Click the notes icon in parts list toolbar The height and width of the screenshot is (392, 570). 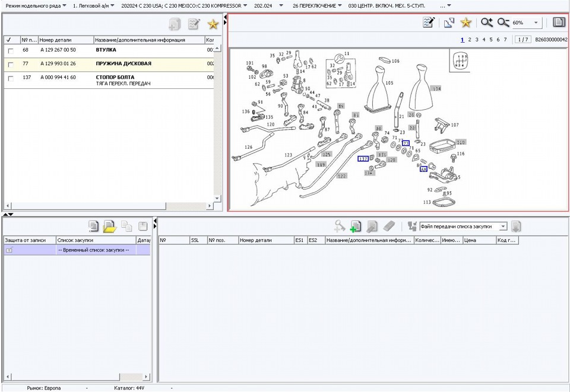coord(194,24)
